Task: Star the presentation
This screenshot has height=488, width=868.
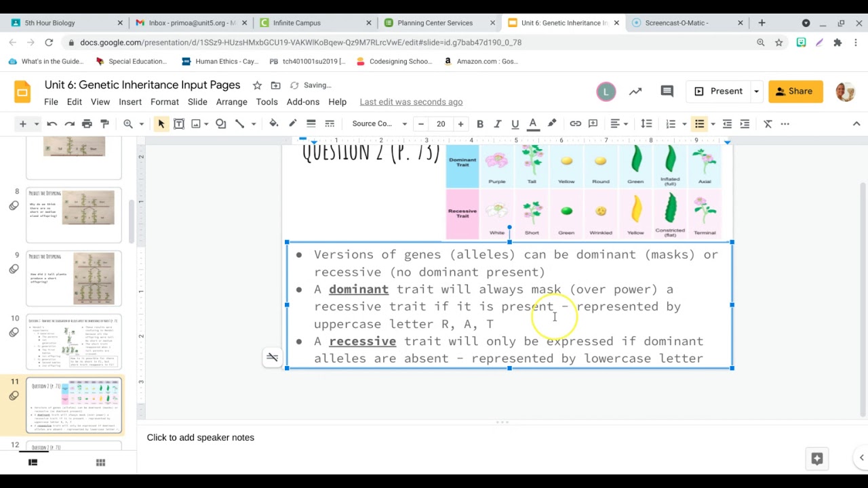Action: pos(257,85)
